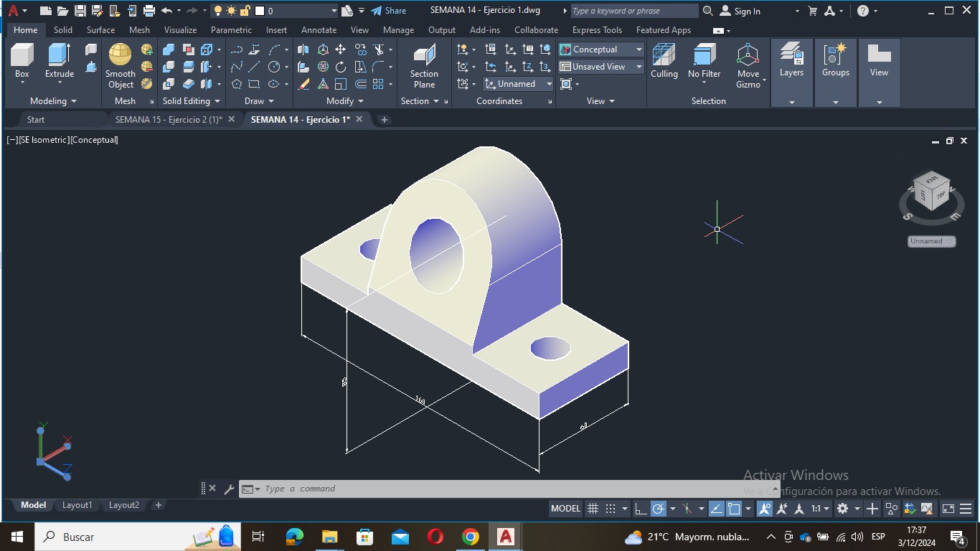Screen dimensions: 980x551
Task: Open the Unsaved View dropdown
Action: [601, 67]
